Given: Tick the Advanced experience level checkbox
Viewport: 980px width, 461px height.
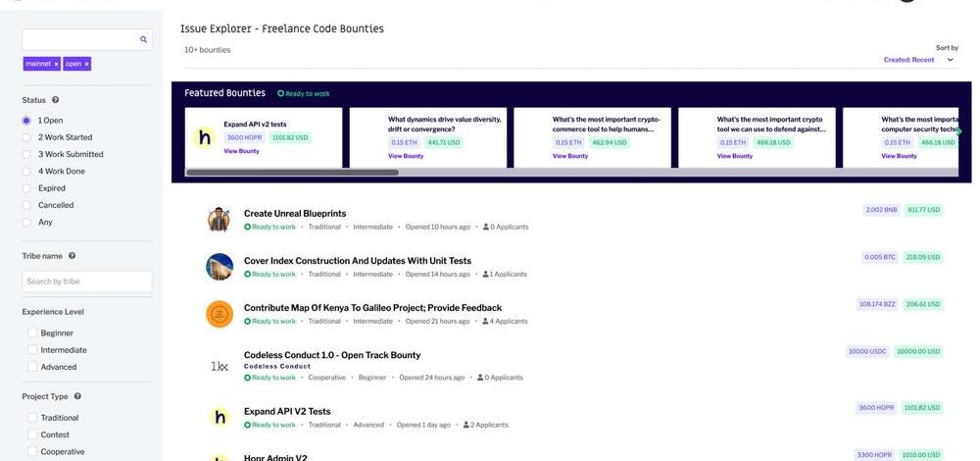Looking at the screenshot, I should (32, 367).
